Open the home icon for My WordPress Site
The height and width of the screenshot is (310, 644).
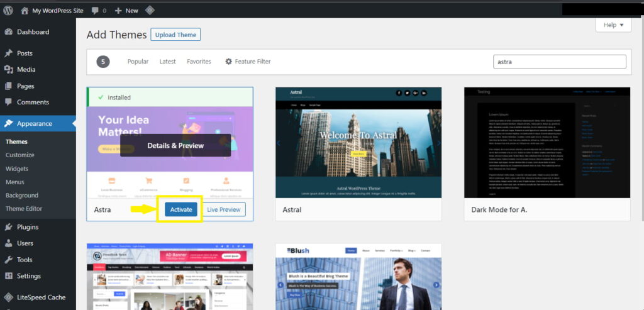(x=25, y=10)
